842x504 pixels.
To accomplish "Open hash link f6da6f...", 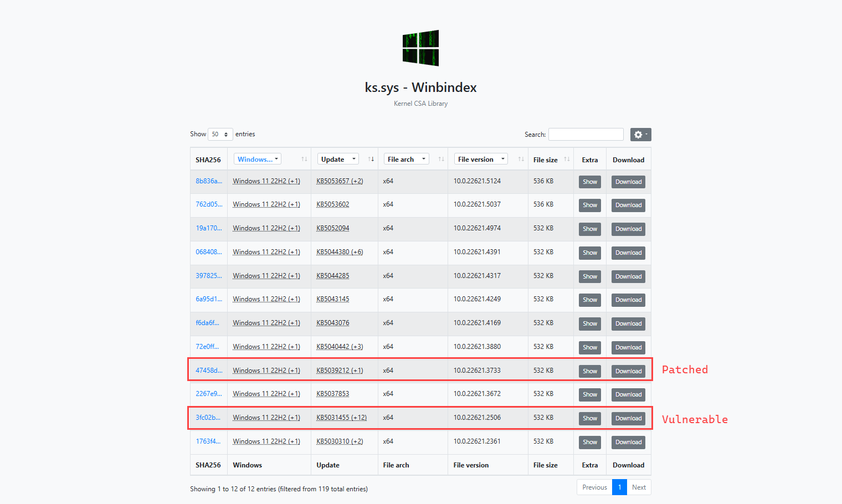I will (207, 323).
